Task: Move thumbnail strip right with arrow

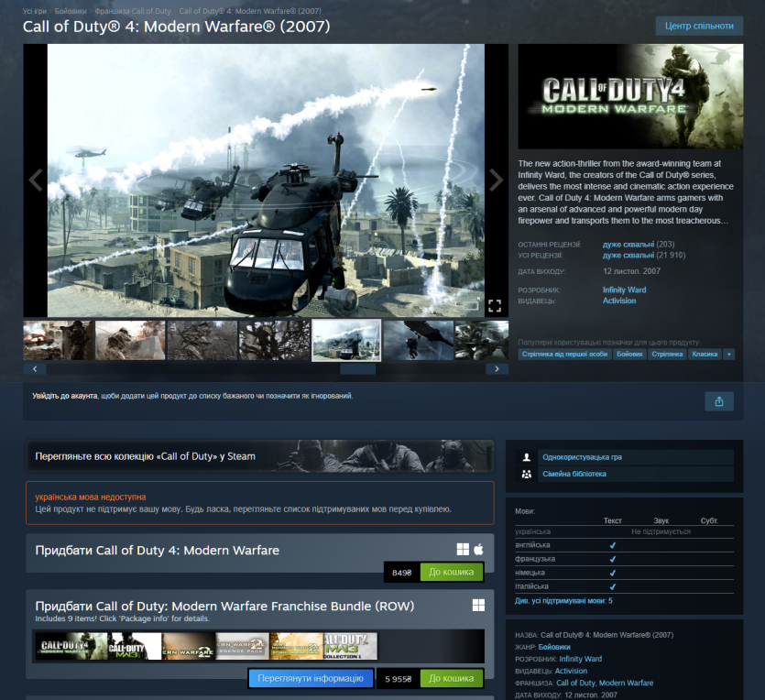Action: click(497, 368)
